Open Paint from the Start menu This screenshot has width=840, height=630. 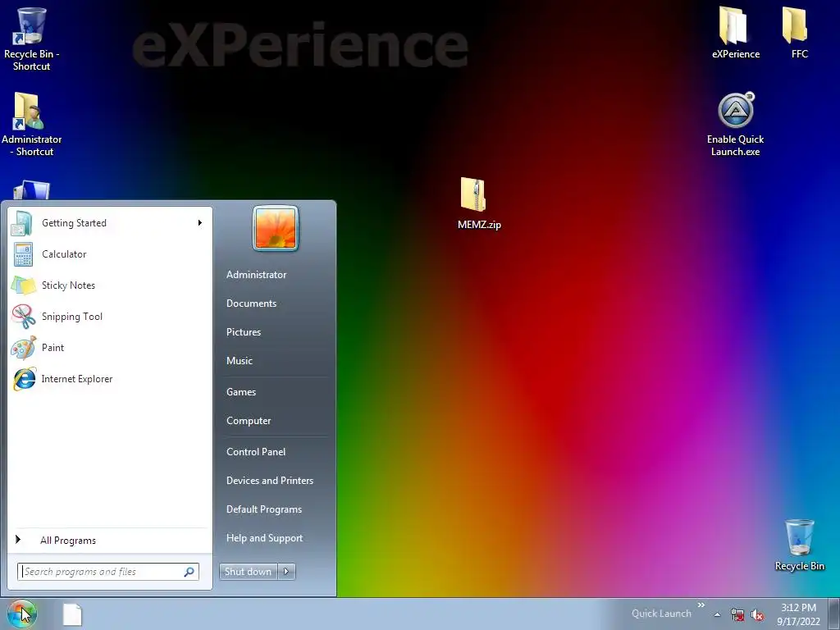(x=110, y=347)
